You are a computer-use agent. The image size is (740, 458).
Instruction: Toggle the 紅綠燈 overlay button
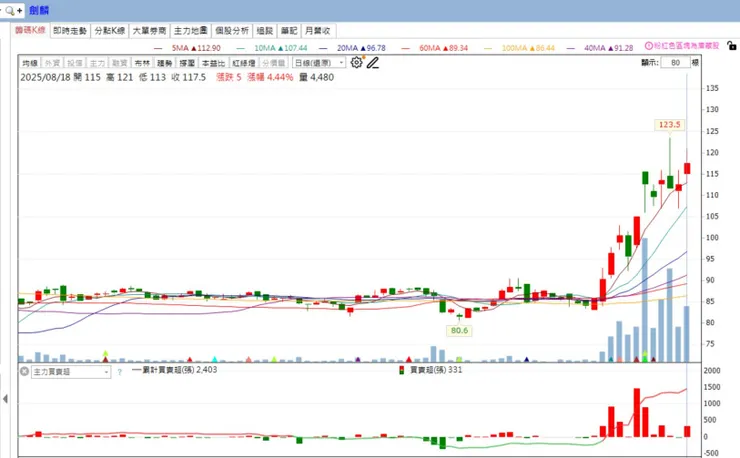point(244,63)
